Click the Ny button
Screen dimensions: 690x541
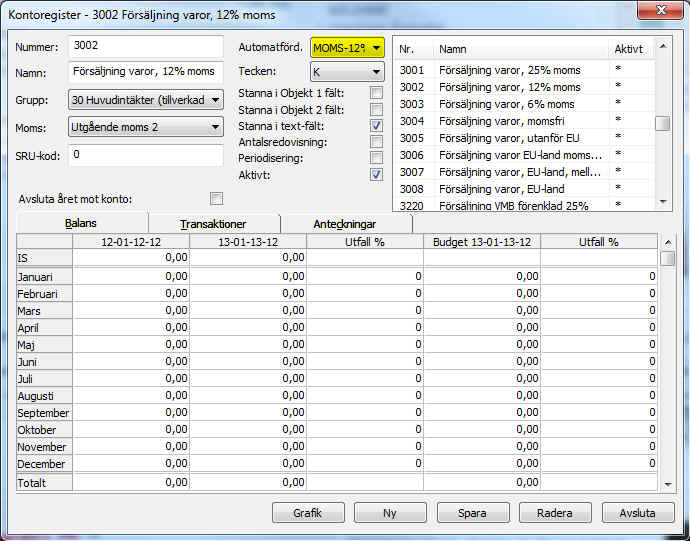click(x=391, y=513)
